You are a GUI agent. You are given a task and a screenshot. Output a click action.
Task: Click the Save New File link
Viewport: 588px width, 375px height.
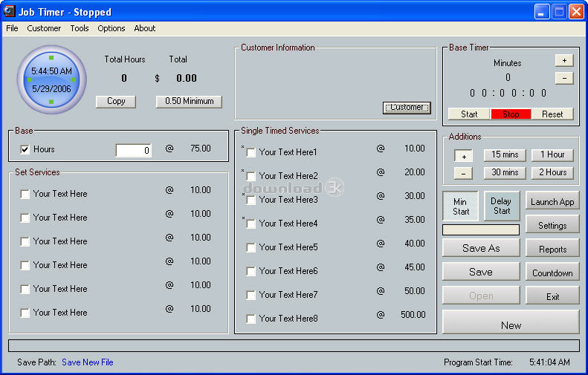tap(88, 362)
